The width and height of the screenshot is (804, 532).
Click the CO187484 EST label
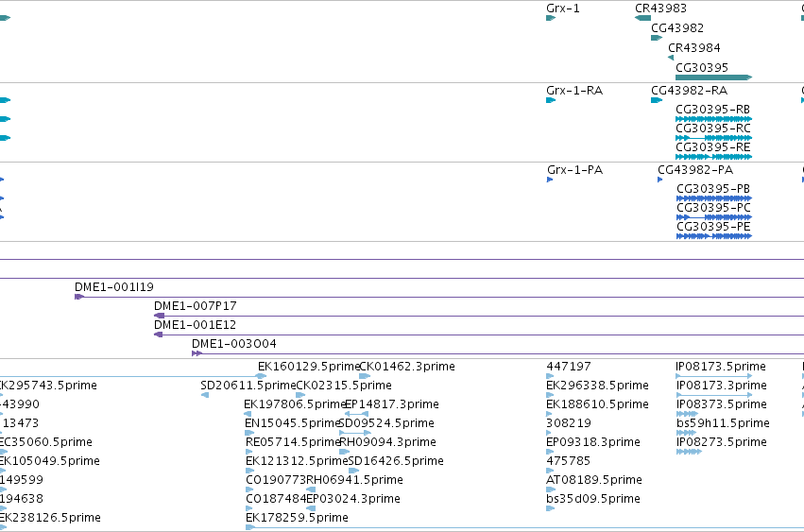[x=276, y=499]
